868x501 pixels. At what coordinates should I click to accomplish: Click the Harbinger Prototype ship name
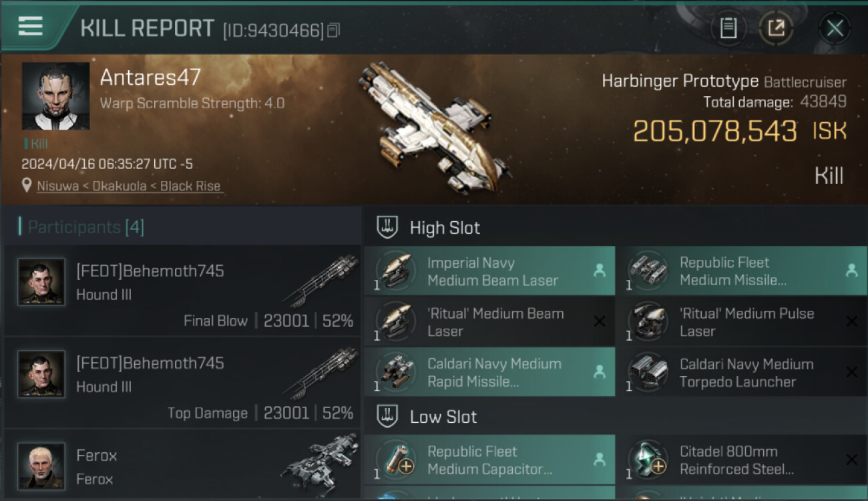680,81
